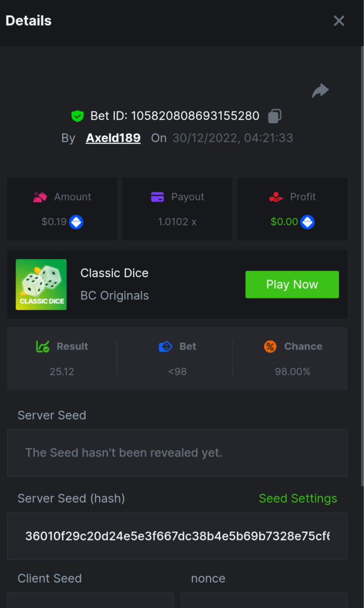Viewport: 364px width, 608px height.
Task: Click the purple Payout card icon
Action: tap(157, 197)
